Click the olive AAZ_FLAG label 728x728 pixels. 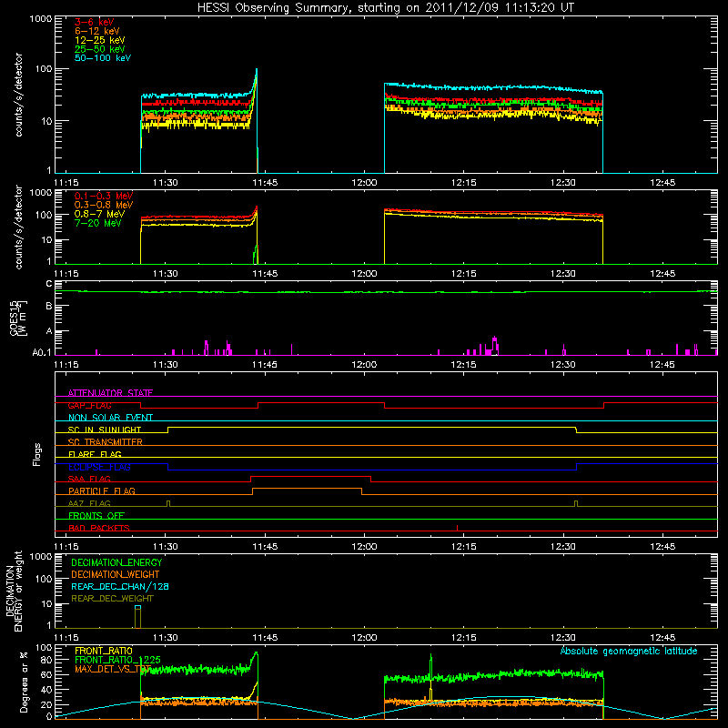[89, 503]
